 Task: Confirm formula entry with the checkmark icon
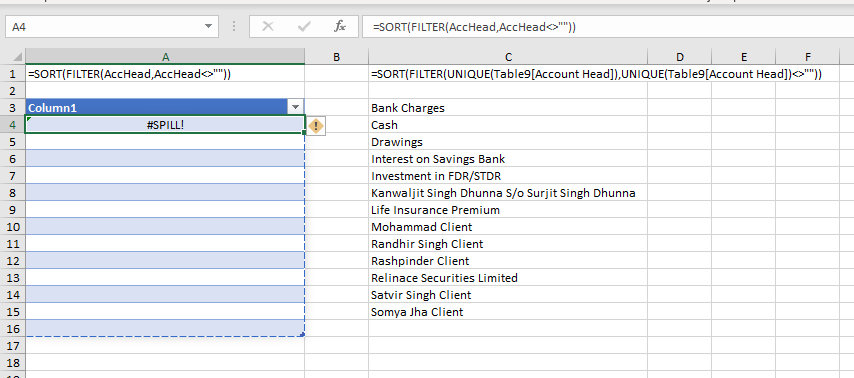[x=304, y=26]
